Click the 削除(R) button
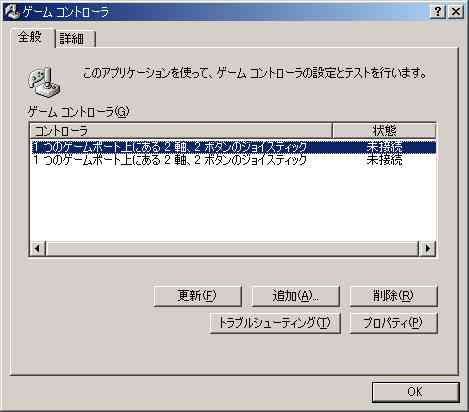Screen dimensions: 469x412 tap(393, 295)
